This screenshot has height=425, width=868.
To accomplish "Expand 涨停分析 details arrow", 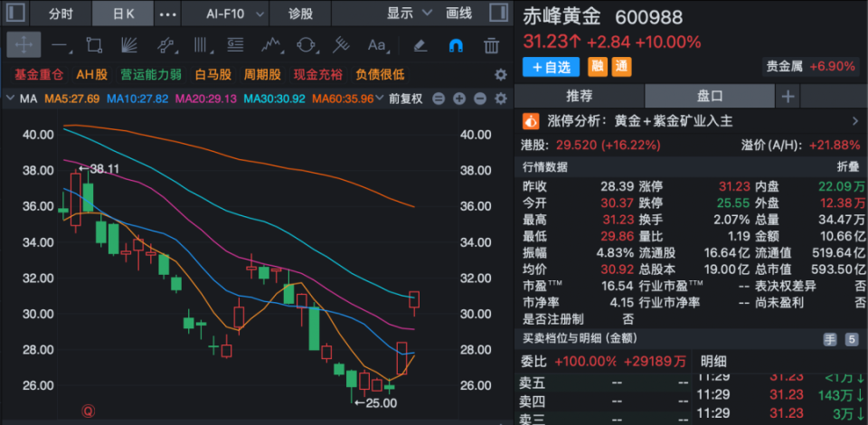I will pos(854,120).
